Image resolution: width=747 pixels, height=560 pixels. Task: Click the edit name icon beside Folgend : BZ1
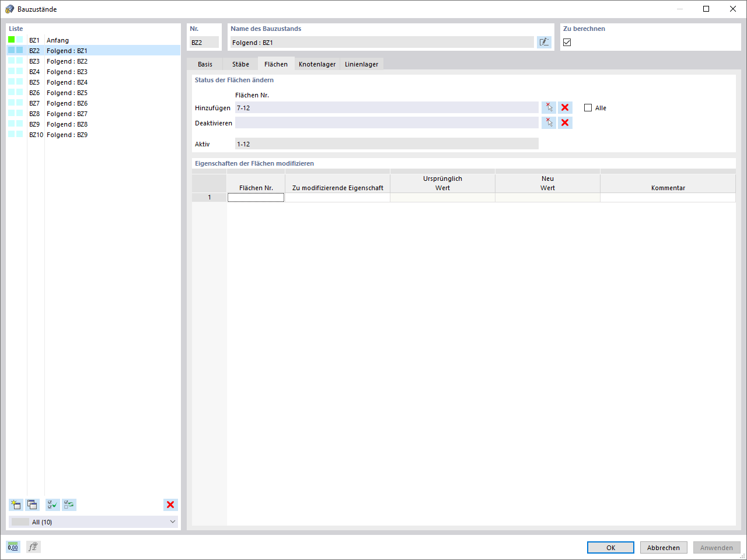(544, 42)
